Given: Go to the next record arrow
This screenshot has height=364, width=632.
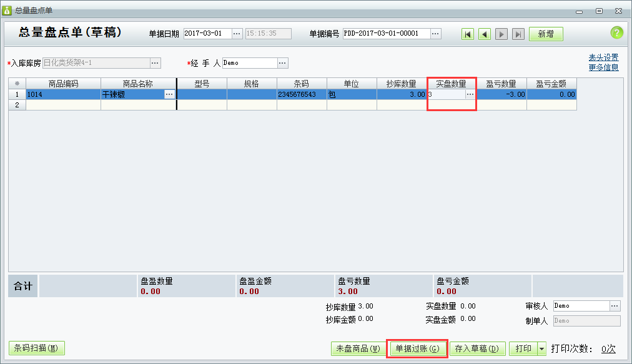Looking at the screenshot, I should tap(501, 34).
